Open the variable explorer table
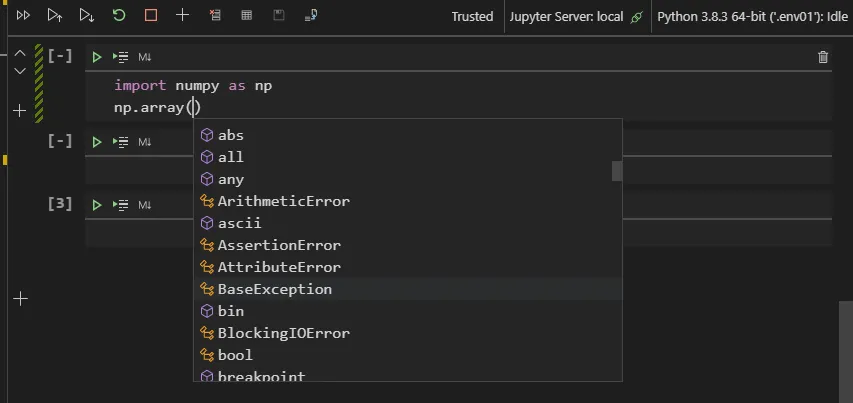This screenshot has height=403, width=853. [246, 16]
